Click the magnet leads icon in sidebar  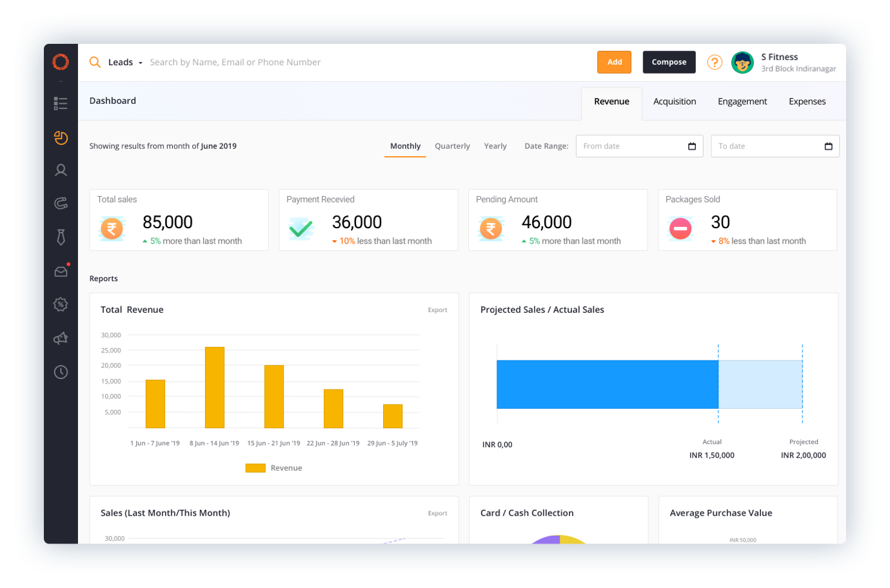pos(61,204)
